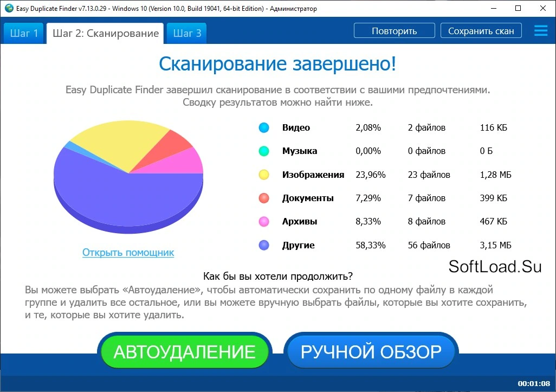Click the 399 КБ size value
556x392 pixels.
click(494, 198)
